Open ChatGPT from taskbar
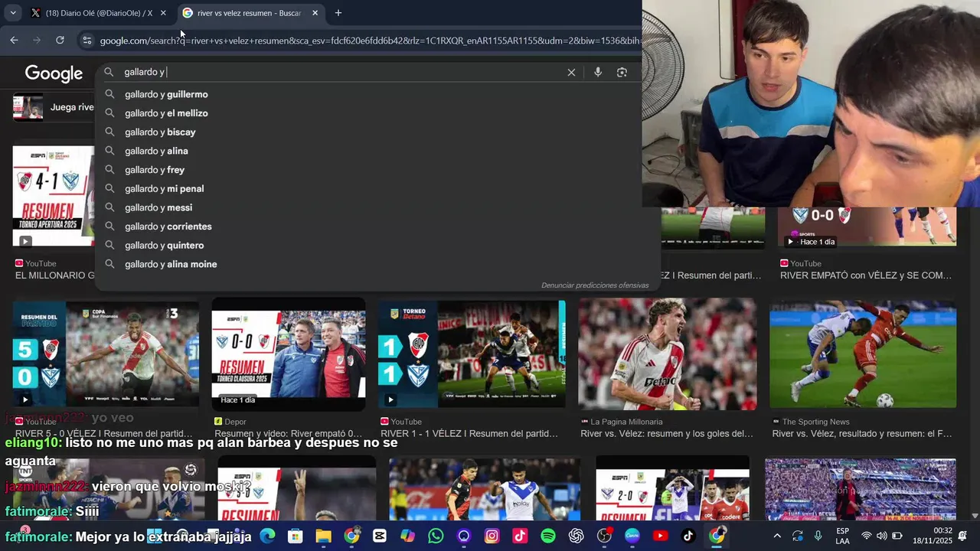The image size is (980, 551). [x=576, y=536]
